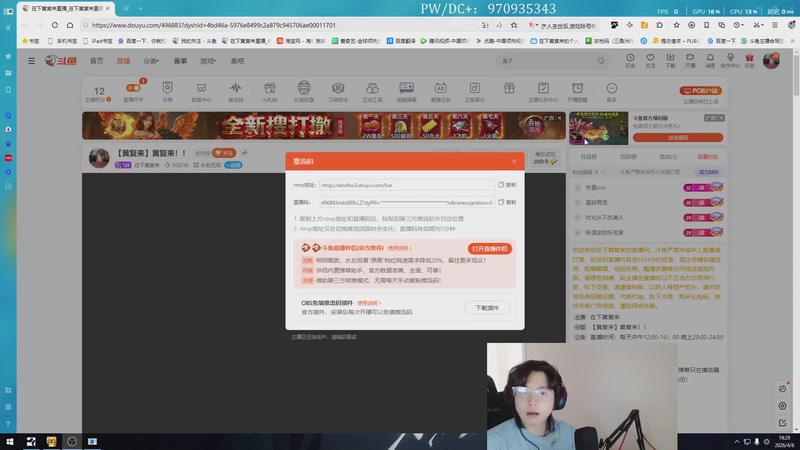Open 创作中心 creator center icon
The image size is (800, 450).
coord(730,60)
